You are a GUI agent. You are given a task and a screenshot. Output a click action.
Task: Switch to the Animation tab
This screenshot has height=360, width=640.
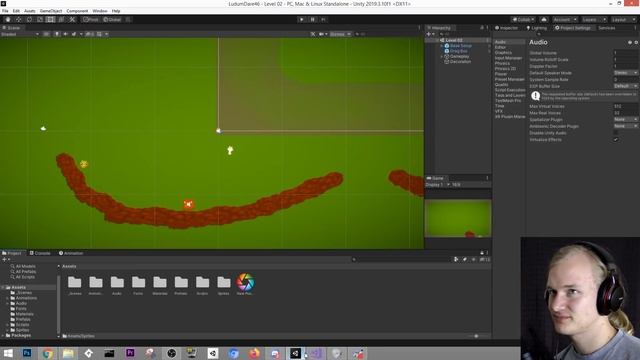click(71, 253)
